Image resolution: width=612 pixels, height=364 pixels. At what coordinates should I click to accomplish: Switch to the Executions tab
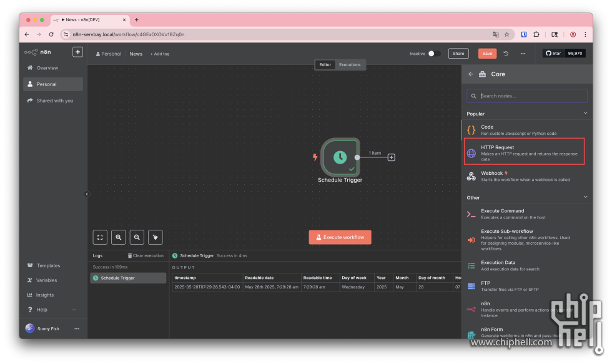[350, 65]
